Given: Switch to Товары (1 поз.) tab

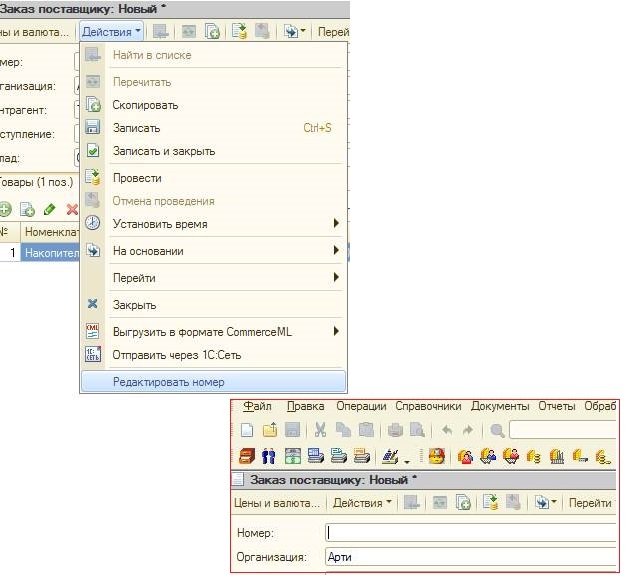Looking at the screenshot, I should 37,182.
